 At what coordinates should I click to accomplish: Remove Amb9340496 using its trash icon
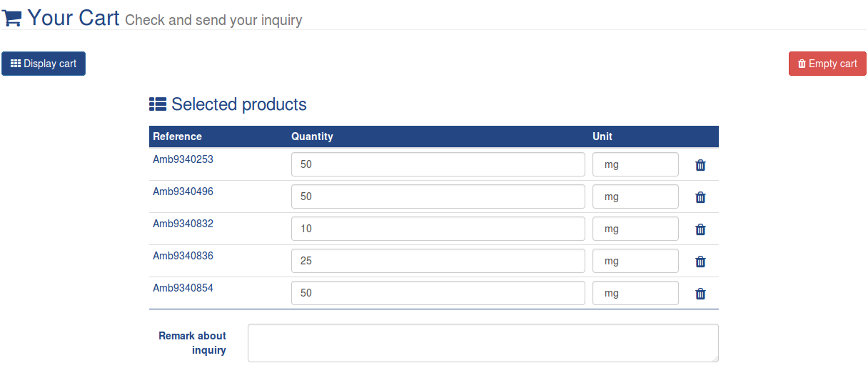(700, 197)
